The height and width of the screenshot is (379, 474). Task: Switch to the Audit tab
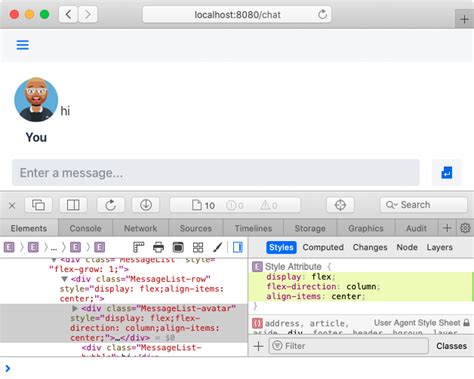[x=416, y=228]
